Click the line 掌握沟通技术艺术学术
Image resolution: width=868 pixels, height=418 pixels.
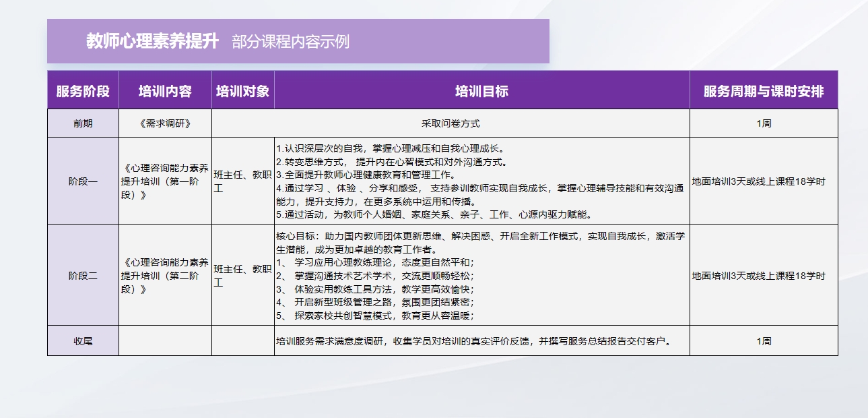(x=375, y=275)
